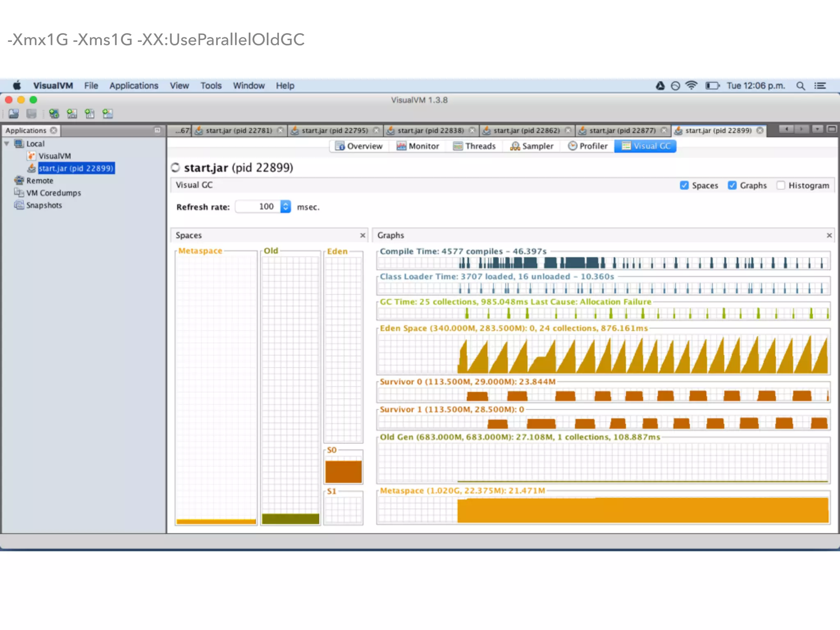Uncheck the Spaces checkbox
Screen dimensions: 840x630
(684, 185)
